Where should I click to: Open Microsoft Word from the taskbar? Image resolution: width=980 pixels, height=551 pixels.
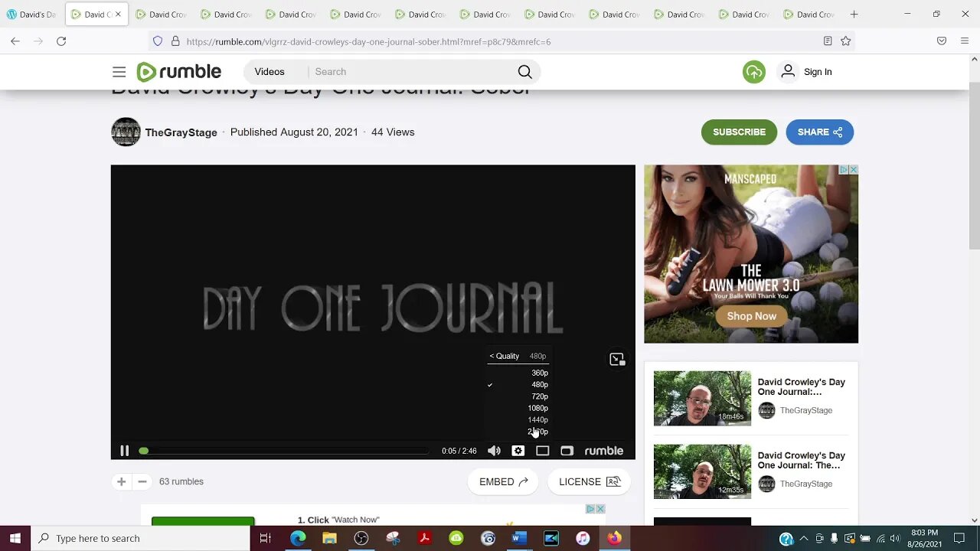(520, 538)
